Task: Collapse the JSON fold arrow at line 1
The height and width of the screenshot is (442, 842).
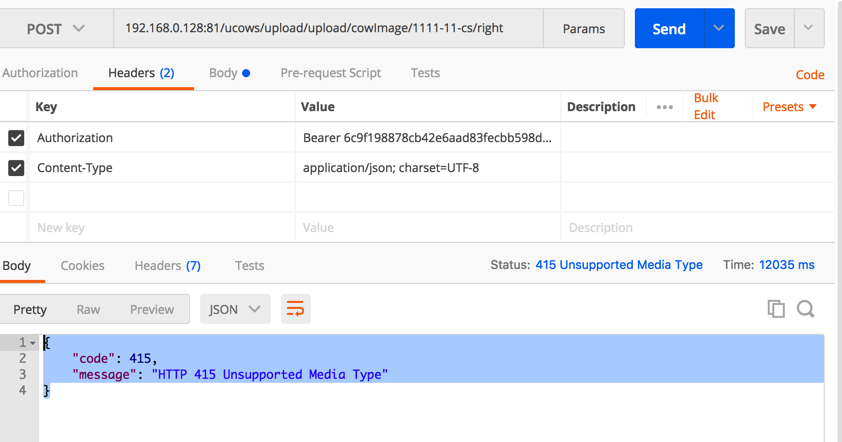Action: 33,343
